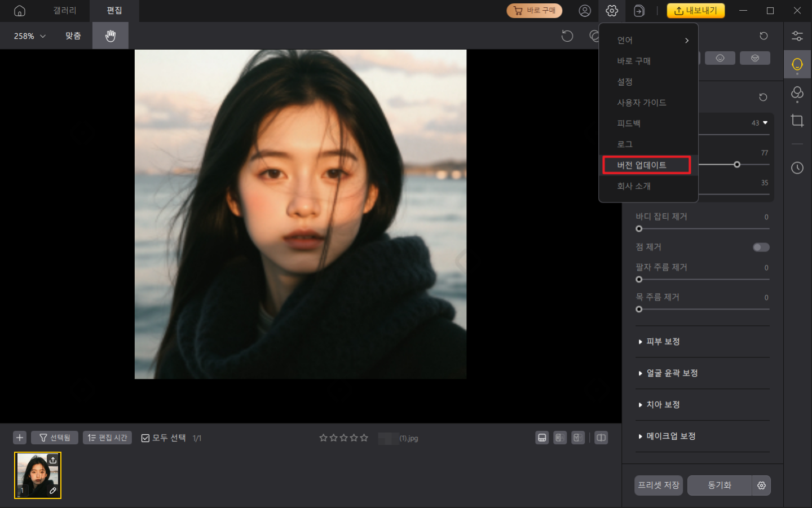Click the 프리셋 저장 button
The height and width of the screenshot is (508, 812).
[658, 485]
